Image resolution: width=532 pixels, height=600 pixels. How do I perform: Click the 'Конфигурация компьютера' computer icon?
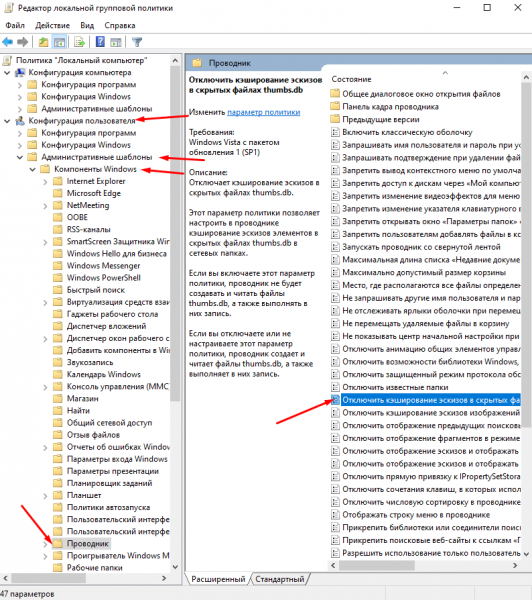tap(20, 73)
